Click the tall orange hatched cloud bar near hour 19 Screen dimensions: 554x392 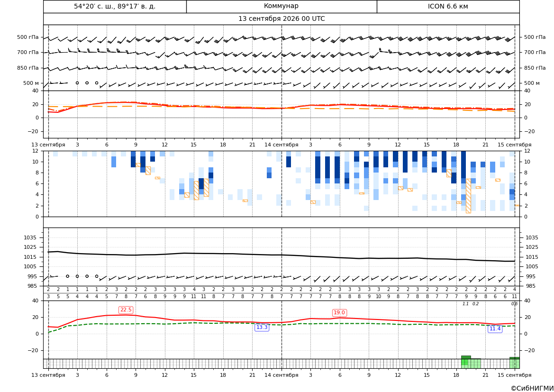tap(469, 196)
